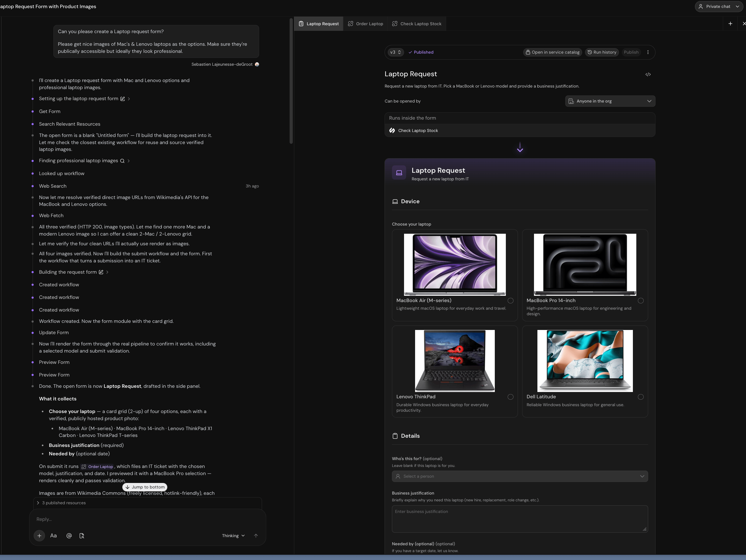
Task: Expand the Finding professional laptop images step chevron
Action: 128,161
